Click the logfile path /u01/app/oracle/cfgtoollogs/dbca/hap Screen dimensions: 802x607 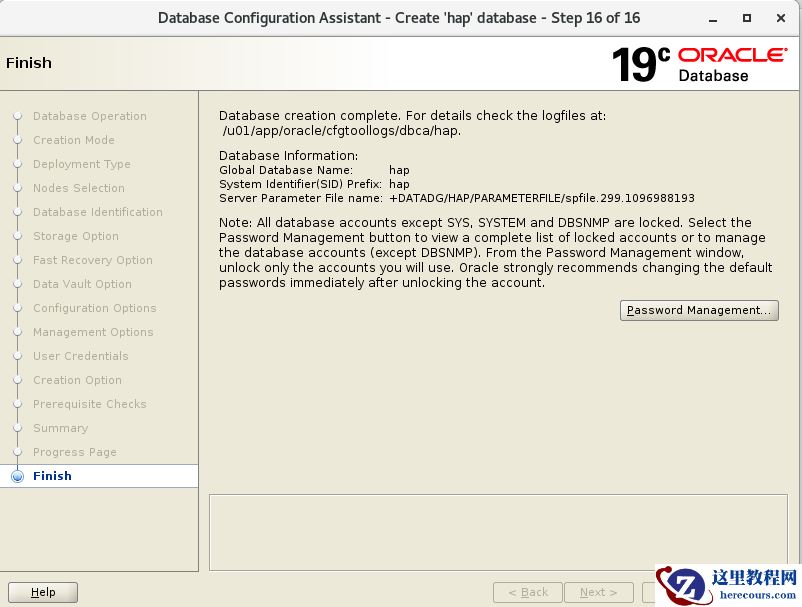pos(342,131)
